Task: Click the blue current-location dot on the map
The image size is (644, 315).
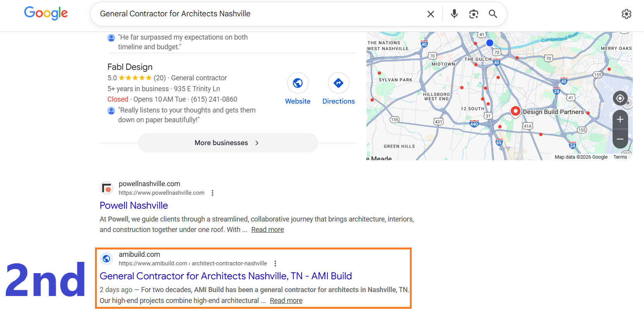Action: (x=490, y=43)
